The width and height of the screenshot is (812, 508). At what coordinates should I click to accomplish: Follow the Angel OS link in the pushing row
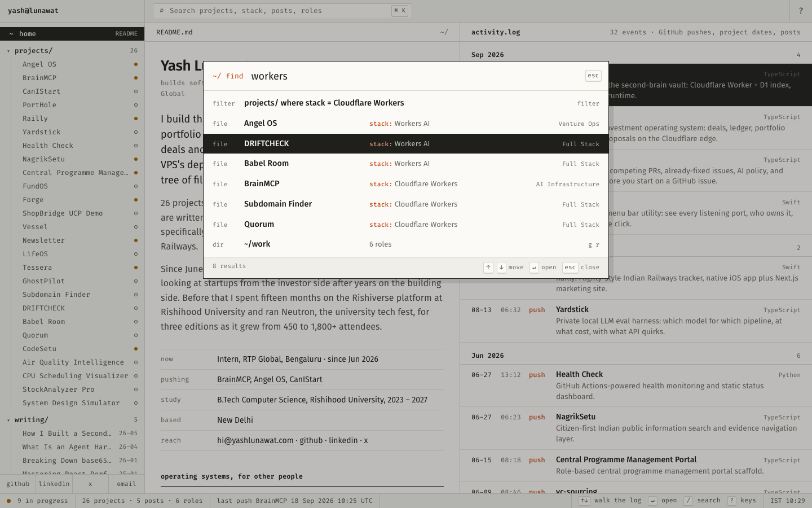tap(270, 380)
